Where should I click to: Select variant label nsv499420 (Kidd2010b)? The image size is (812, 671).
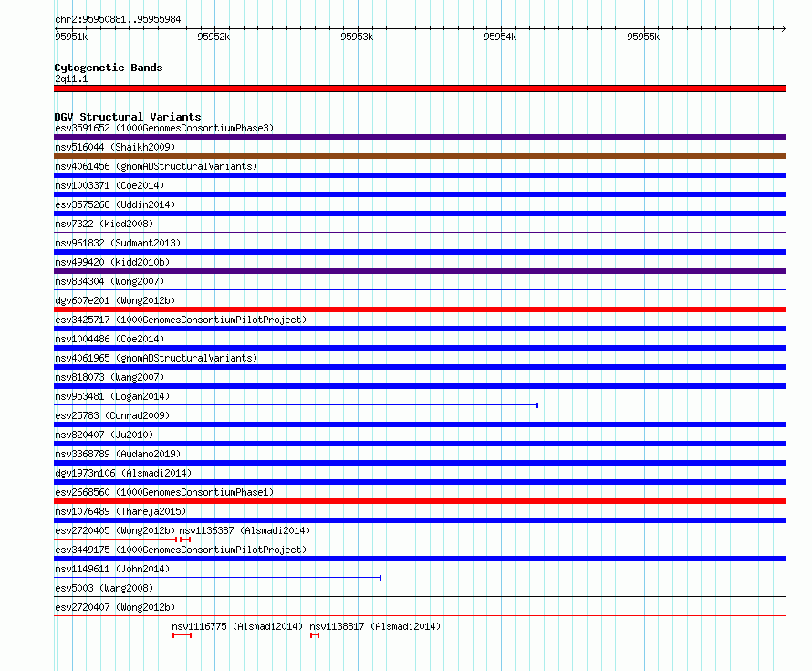(112, 262)
